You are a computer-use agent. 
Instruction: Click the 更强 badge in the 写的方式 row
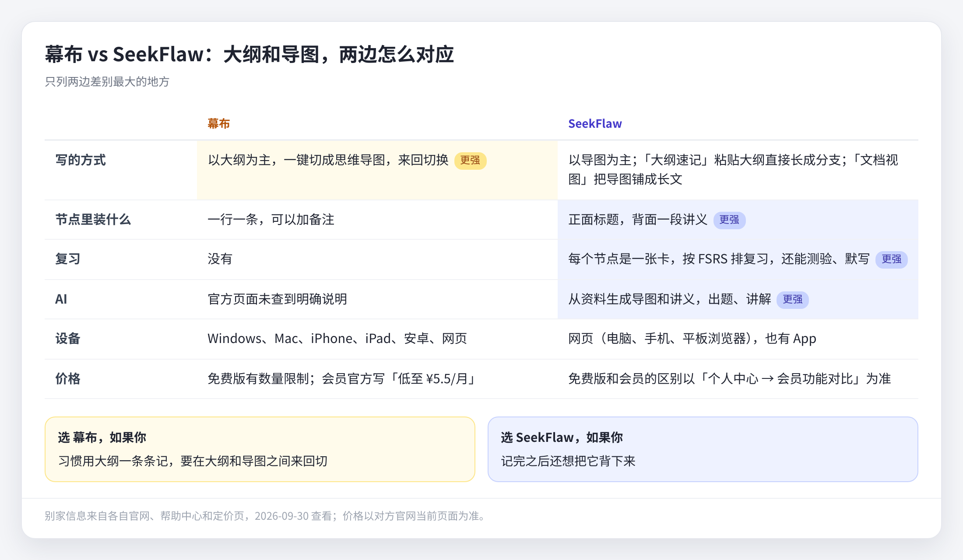tap(470, 161)
